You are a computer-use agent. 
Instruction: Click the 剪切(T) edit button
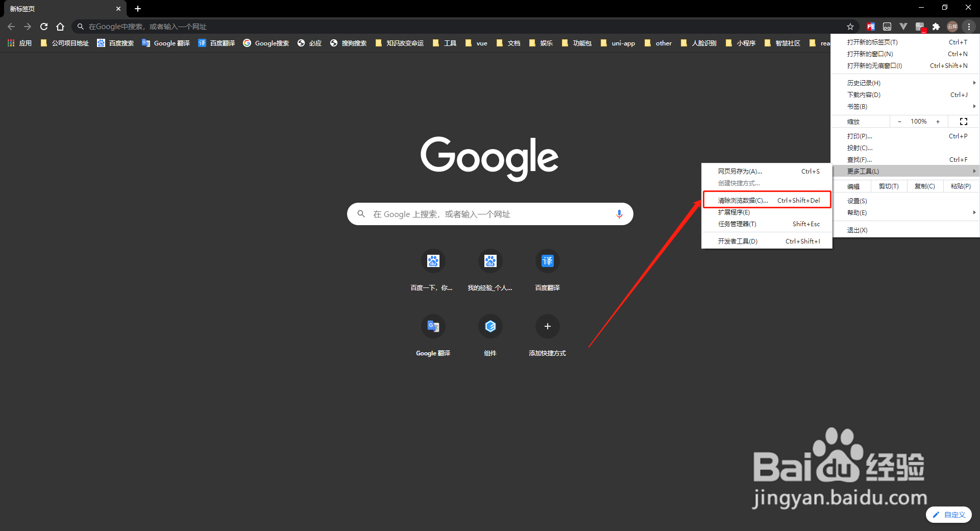pos(889,186)
